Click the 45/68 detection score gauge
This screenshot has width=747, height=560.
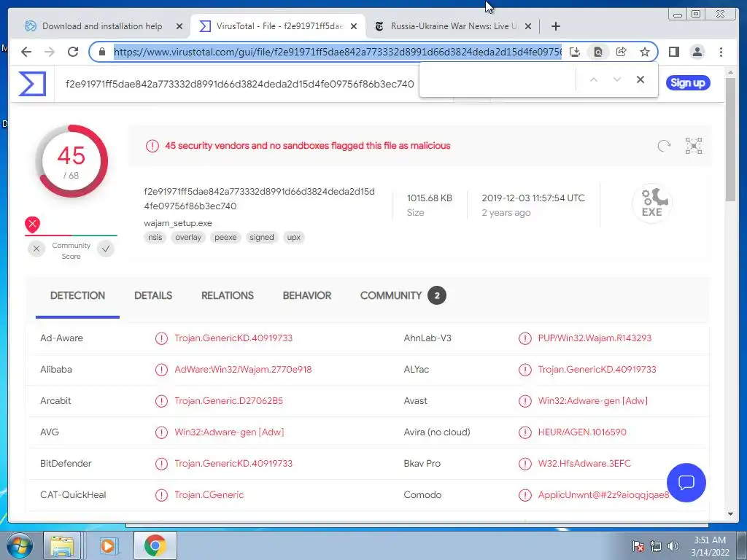(71, 161)
